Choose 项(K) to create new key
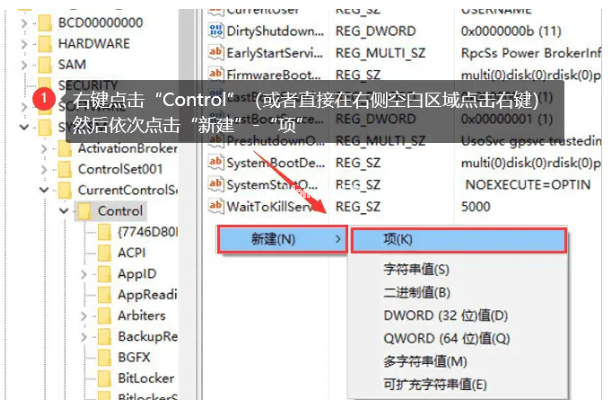The width and height of the screenshot is (608, 402). [x=459, y=240]
